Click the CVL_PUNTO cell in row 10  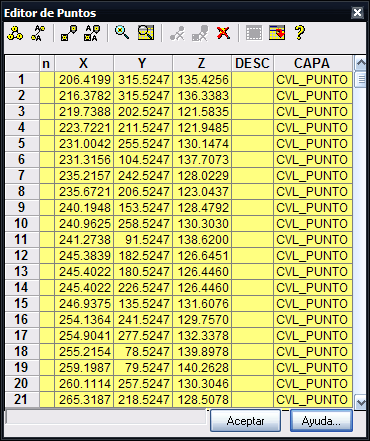point(313,223)
